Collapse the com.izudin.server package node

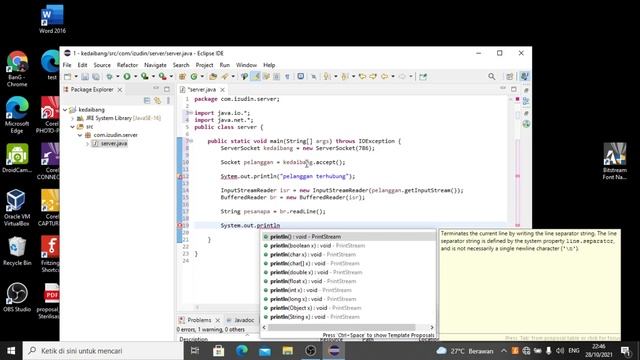(x=80, y=135)
